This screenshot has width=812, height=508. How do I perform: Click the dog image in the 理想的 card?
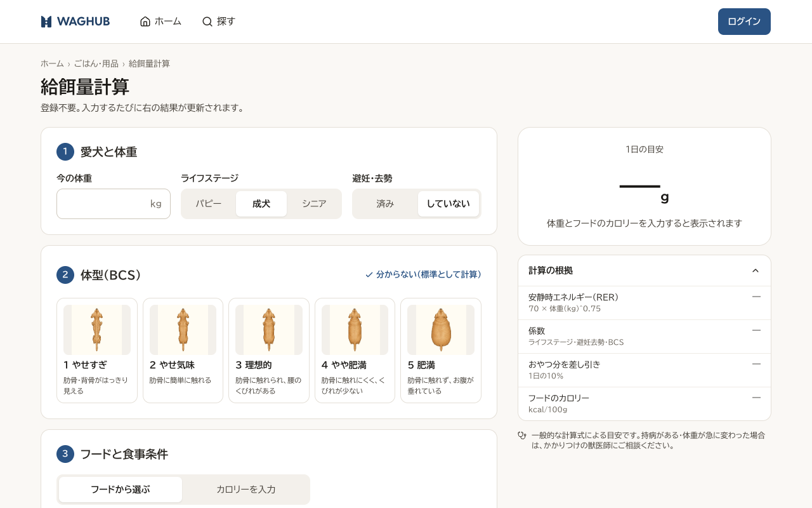pos(269,330)
